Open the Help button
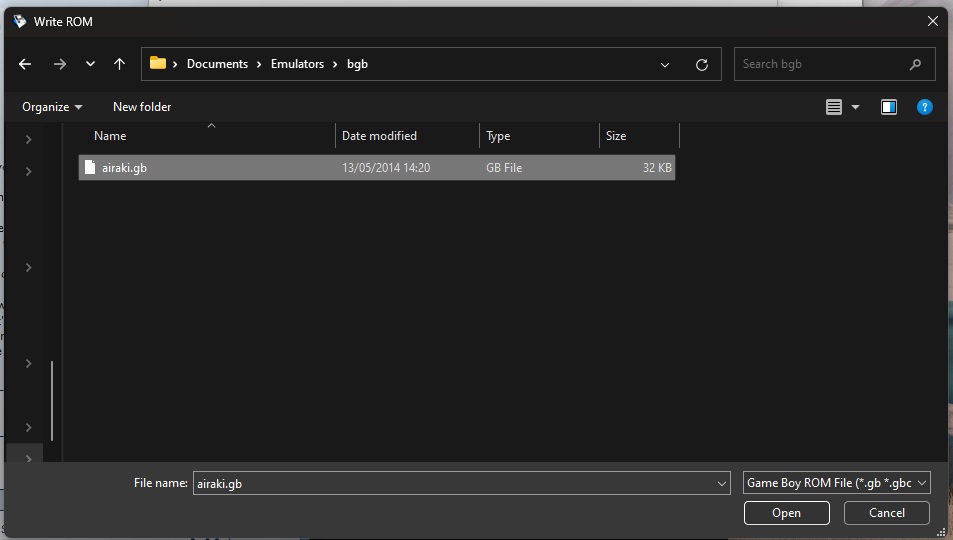The image size is (953, 540). (924, 108)
